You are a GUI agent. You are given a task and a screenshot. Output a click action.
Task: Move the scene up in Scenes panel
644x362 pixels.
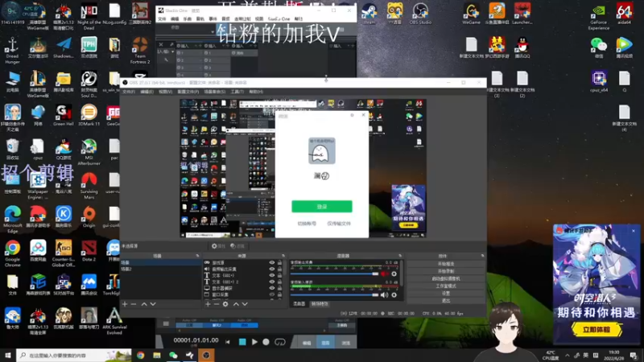pyautogui.click(x=144, y=304)
